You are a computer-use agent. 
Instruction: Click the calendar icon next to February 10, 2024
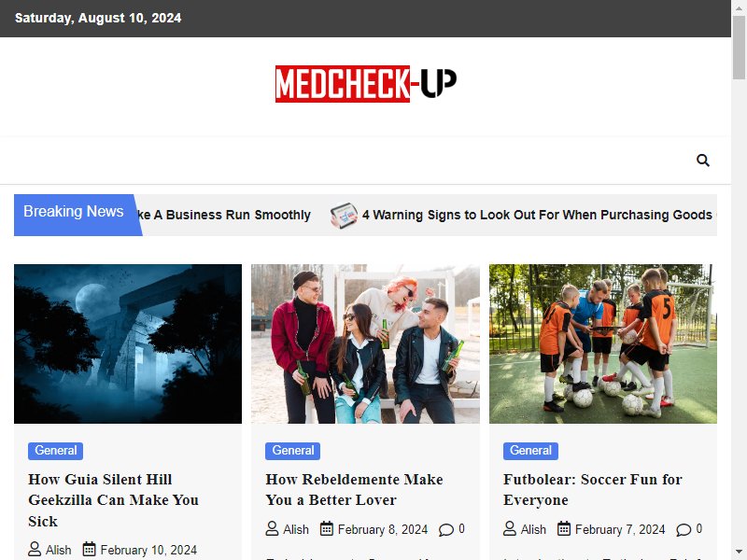click(89, 549)
